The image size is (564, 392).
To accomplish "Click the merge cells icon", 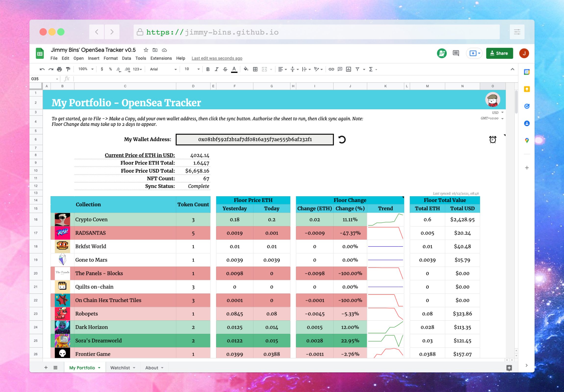I will pos(264,69).
